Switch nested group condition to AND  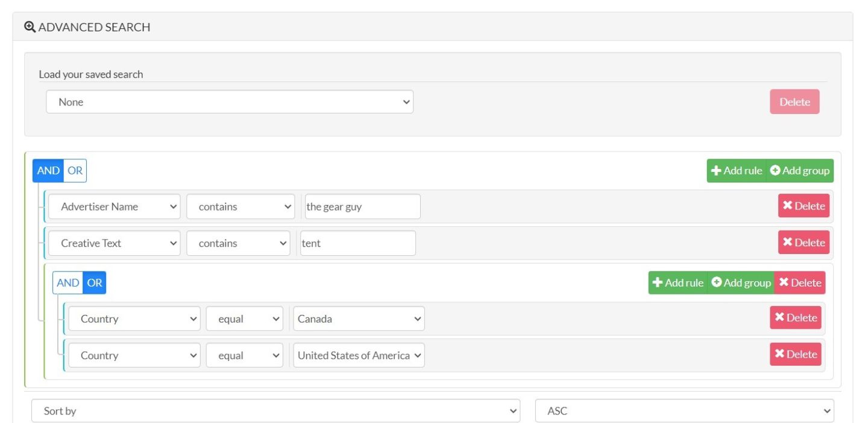pos(68,283)
